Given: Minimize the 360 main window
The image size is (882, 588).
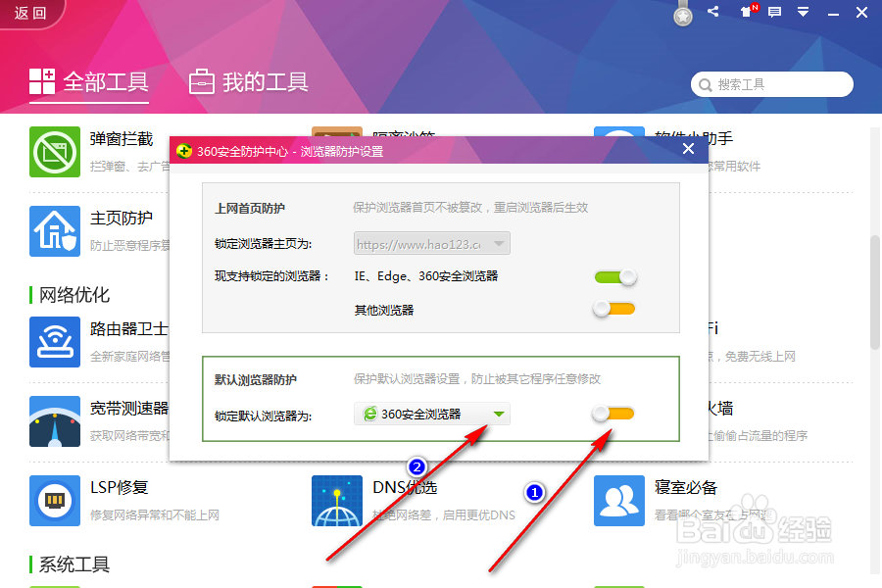Looking at the screenshot, I should point(834,13).
